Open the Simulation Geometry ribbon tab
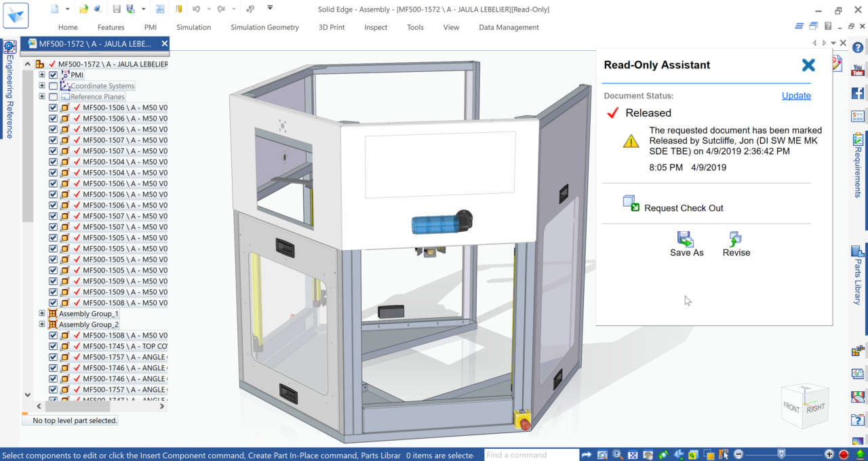 [264, 27]
